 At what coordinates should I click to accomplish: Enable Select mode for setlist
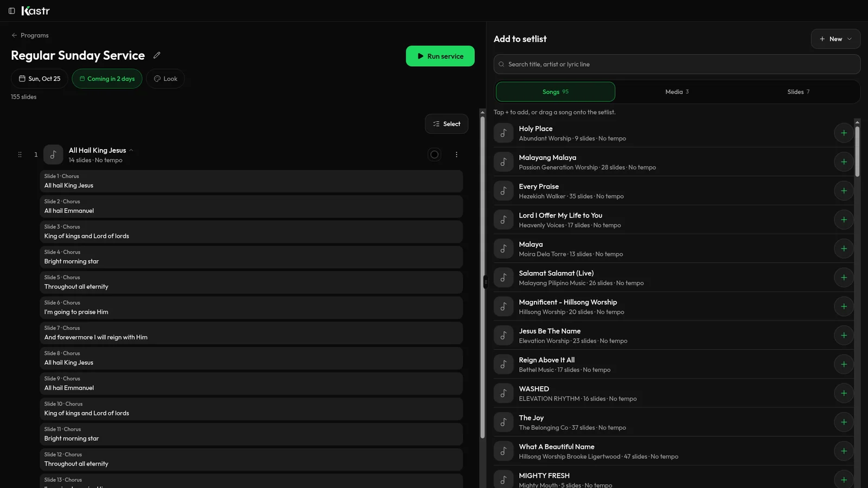coord(446,124)
